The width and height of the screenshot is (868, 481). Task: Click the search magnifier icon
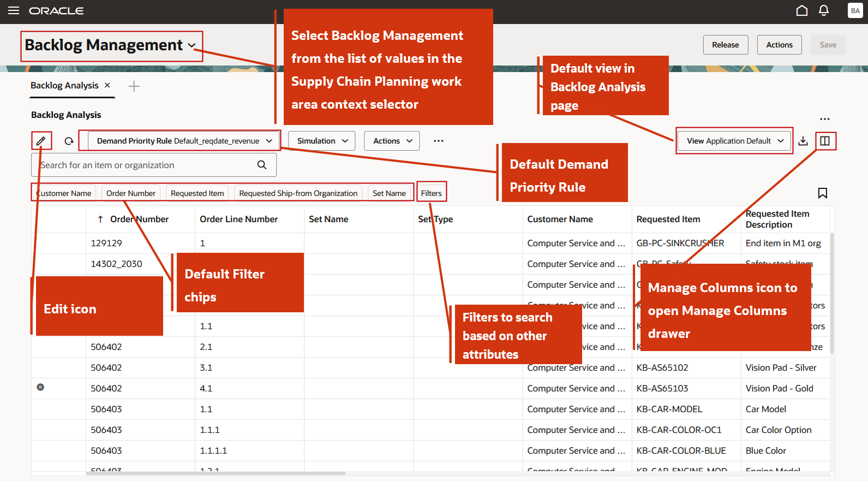pyautogui.click(x=262, y=165)
